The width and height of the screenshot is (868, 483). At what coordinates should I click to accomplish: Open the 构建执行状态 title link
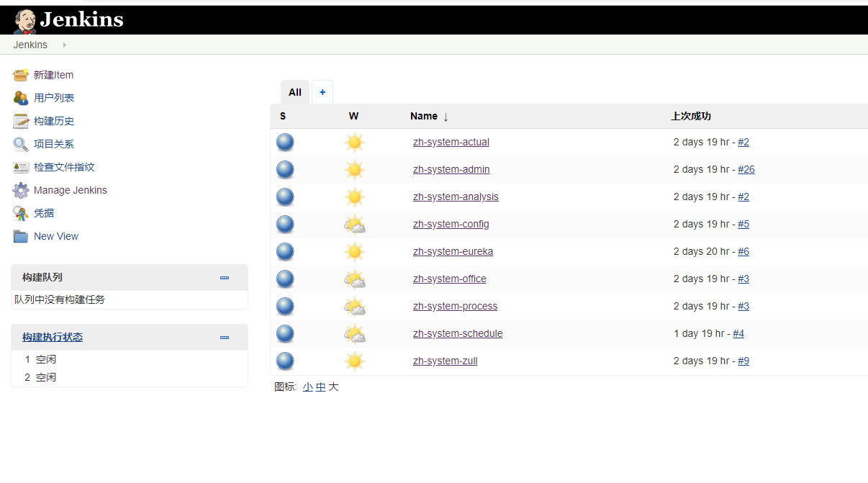click(x=53, y=337)
